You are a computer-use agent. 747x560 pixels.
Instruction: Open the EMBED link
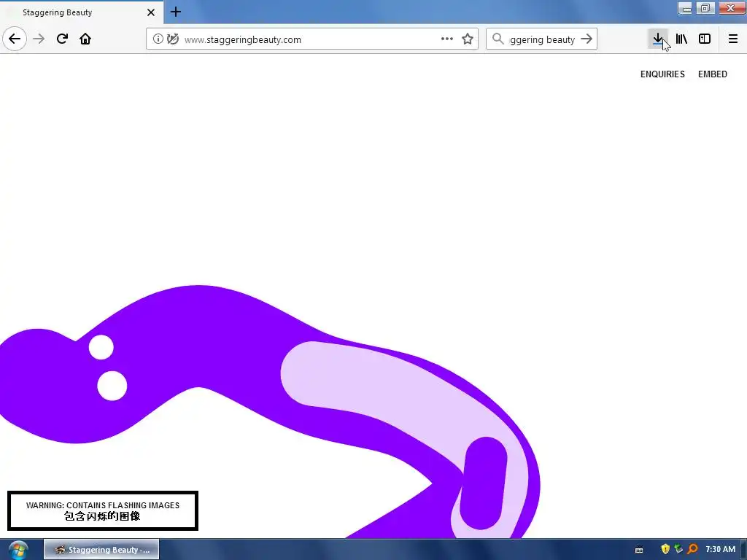(x=712, y=74)
